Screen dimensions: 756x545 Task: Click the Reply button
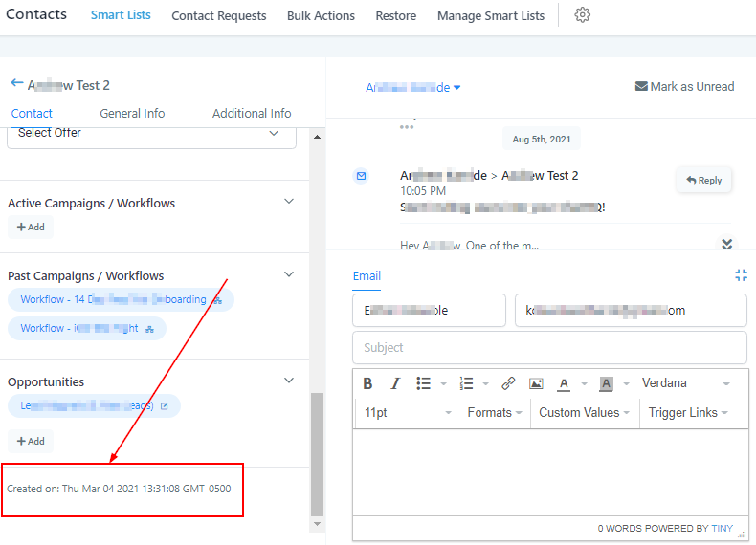point(703,180)
